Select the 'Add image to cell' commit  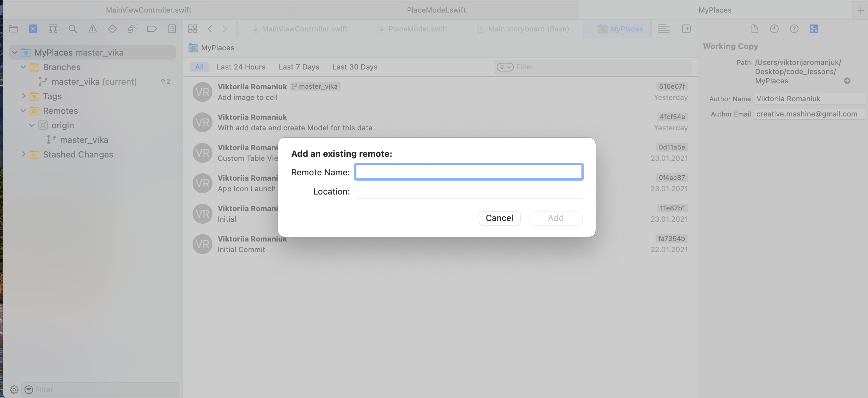pyautogui.click(x=440, y=92)
